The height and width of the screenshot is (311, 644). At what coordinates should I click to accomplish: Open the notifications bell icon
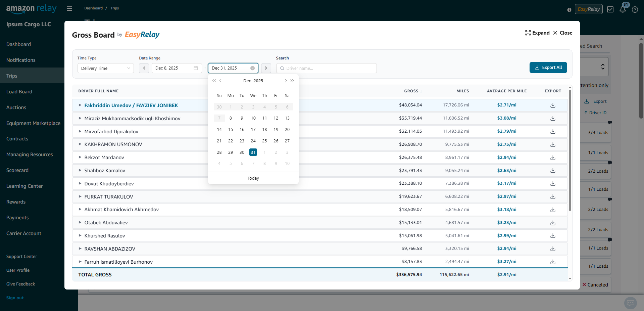623,9
